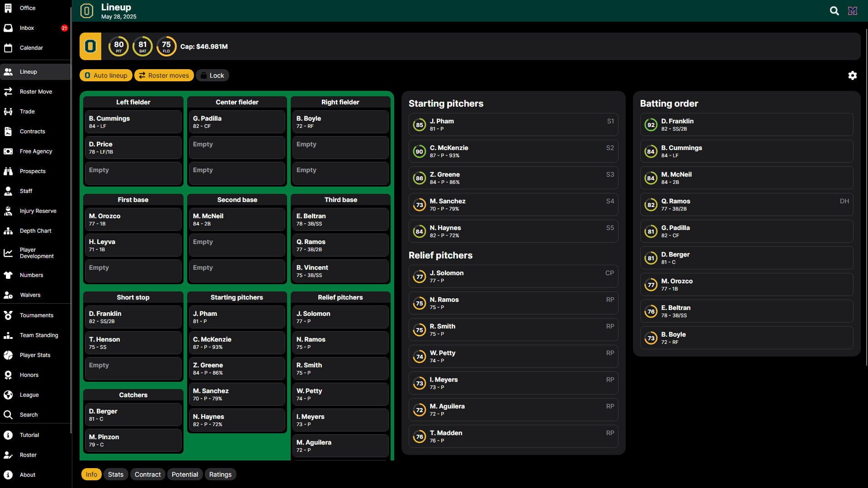The image size is (868, 488).
Task: Click the 81 BAT rating ring
Action: [142, 46]
